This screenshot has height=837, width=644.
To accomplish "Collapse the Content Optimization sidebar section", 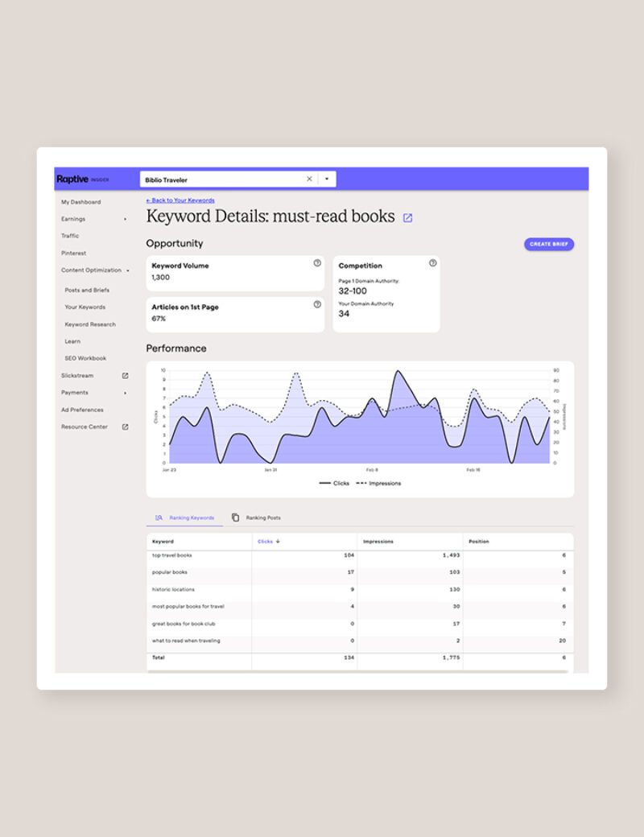I will pyautogui.click(x=127, y=270).
